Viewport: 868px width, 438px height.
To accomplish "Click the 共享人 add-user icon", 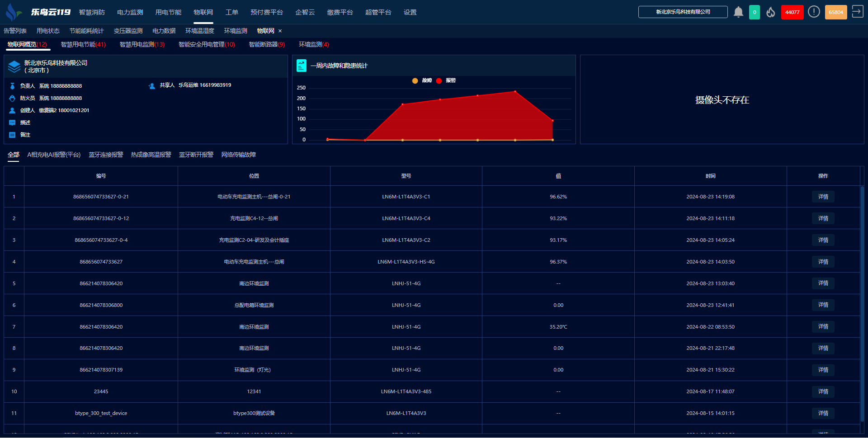I will [152, 85].
